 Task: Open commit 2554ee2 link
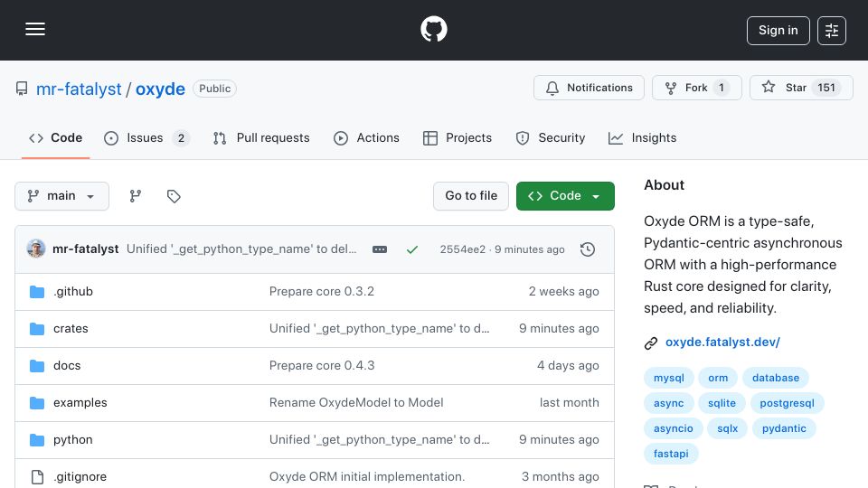[x=462, y=249]
